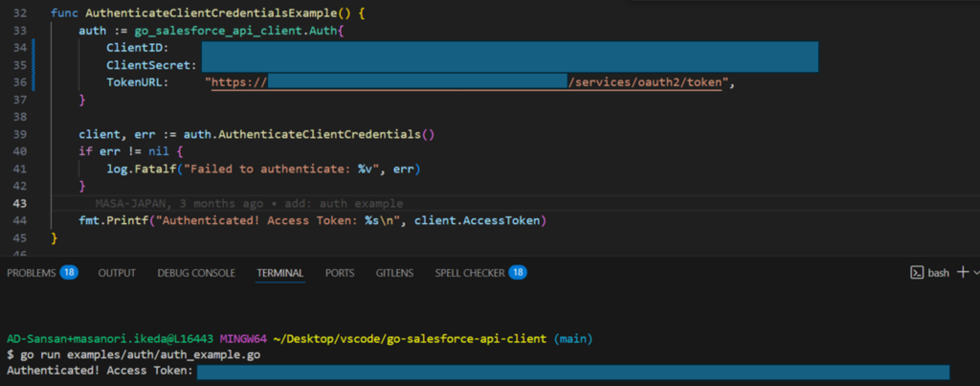Click 'auth.AuthenticateClientCredentials()' call on line 39

(308, 134)
